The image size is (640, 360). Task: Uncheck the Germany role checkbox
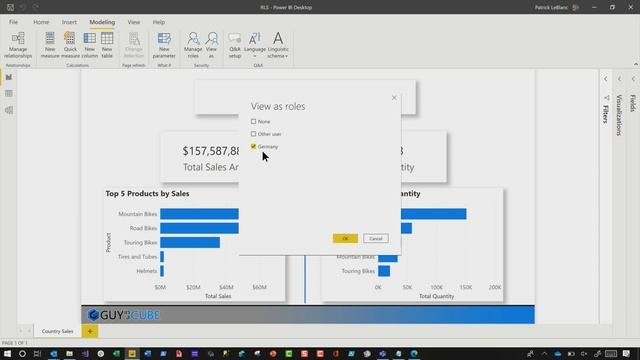coord(253,146)
